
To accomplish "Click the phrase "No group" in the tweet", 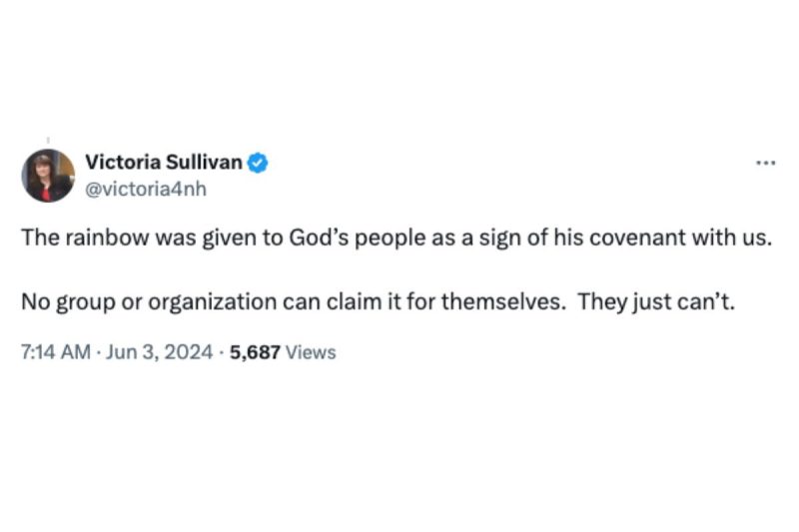I will (58, 304).
